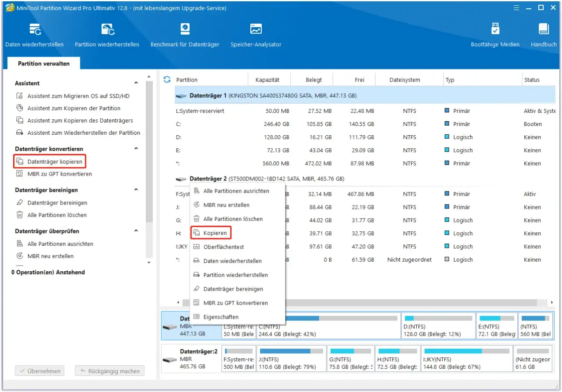Launch Benchmark für Datenträger
Screen dimensions: 562x392
(185, 35)
